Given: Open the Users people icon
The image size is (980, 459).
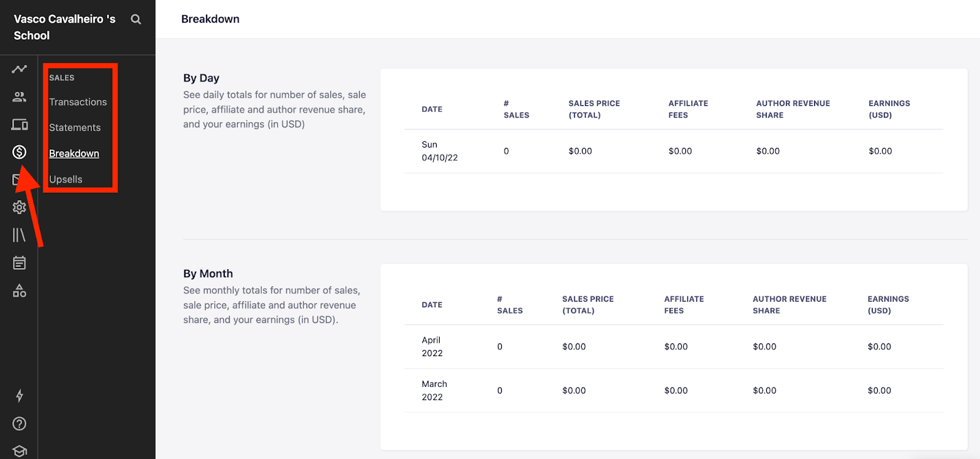Looking at the screenshot, I should point(19,97).
